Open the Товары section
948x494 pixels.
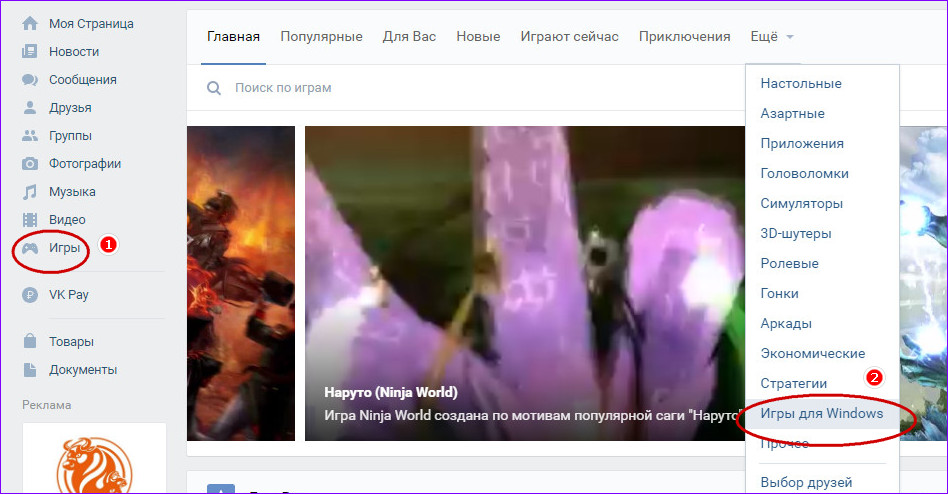(x=71, y=342)
